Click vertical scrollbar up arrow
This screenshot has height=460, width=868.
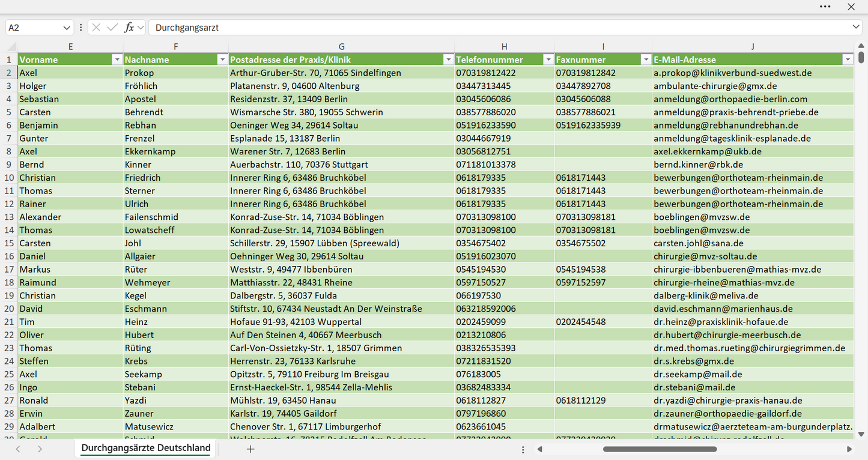861,45
